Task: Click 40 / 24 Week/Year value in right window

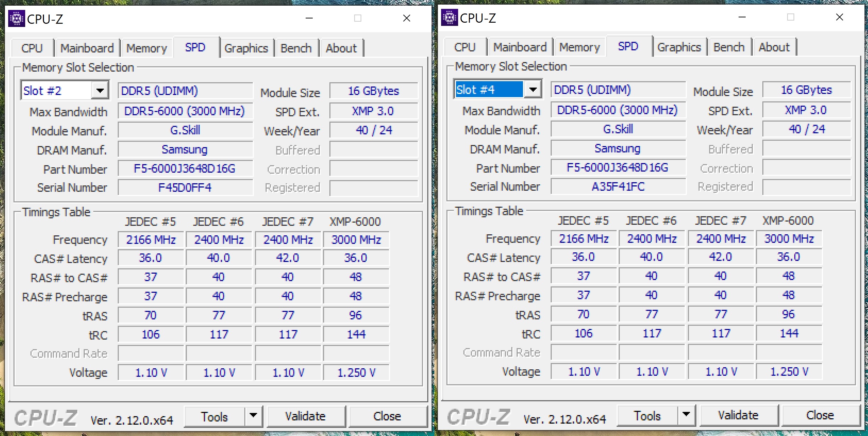Action: point(807,129)
